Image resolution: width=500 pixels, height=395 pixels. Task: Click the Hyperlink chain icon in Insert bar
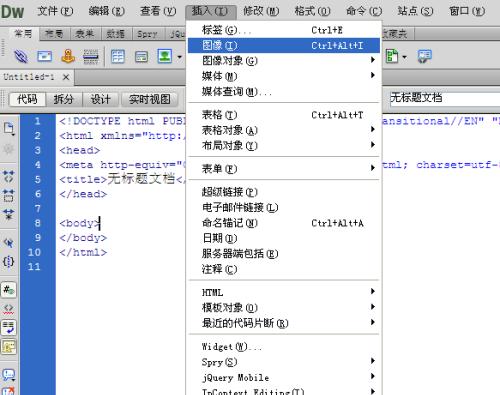(21, 56)
